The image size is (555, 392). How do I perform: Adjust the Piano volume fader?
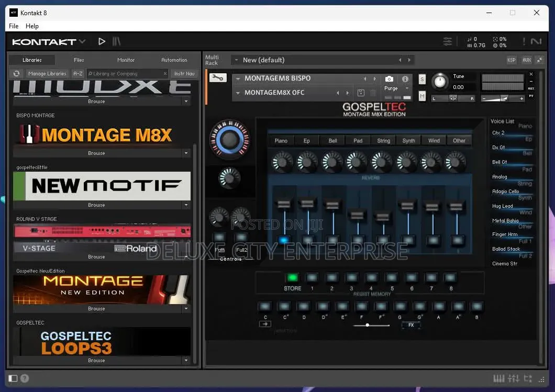[x=284, y=204]
